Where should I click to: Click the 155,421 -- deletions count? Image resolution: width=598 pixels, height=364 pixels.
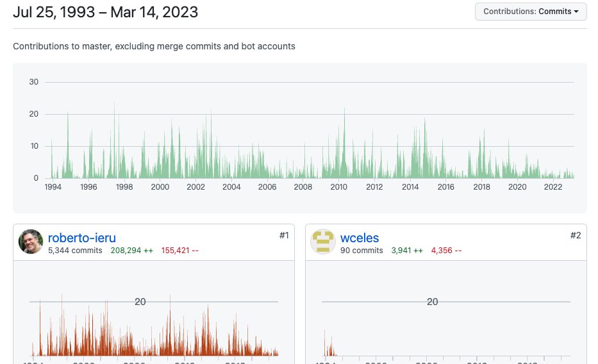(x=179, y=251)
